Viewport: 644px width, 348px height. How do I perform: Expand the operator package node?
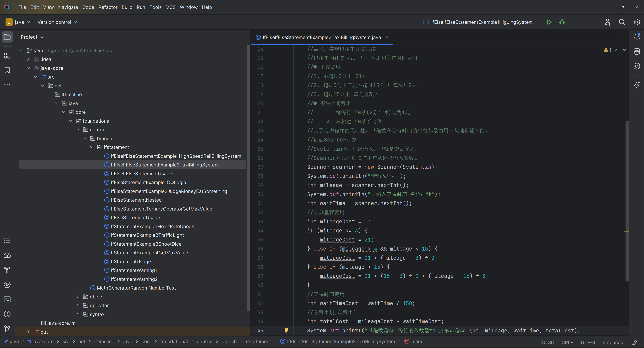click(x=77, y=305)
